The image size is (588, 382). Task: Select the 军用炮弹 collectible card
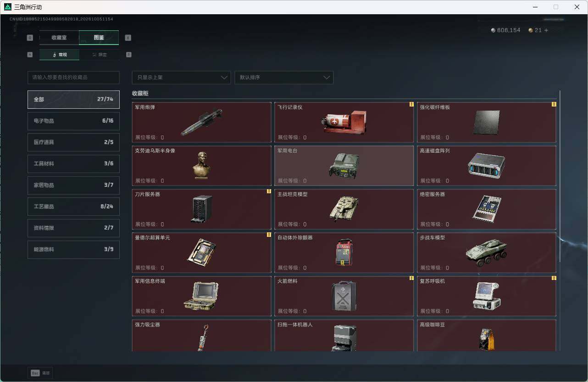point(201,122)
